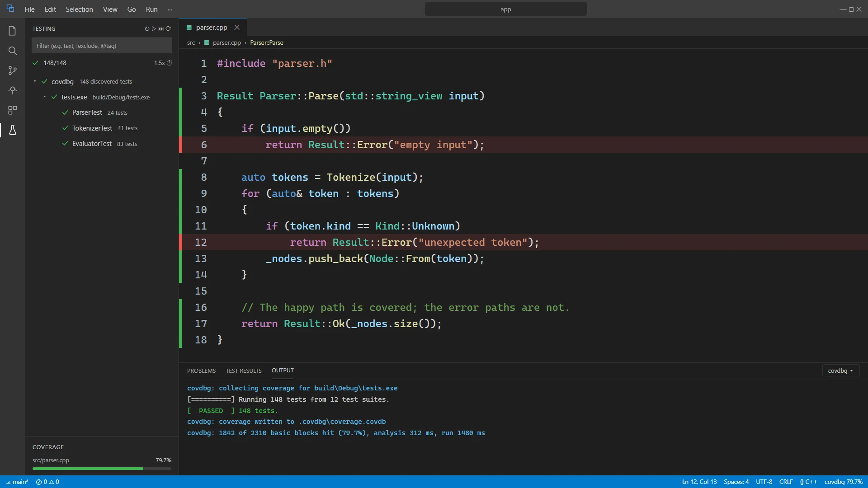Toggle the TokenizerTest pass checkmark

coord(65,128)
